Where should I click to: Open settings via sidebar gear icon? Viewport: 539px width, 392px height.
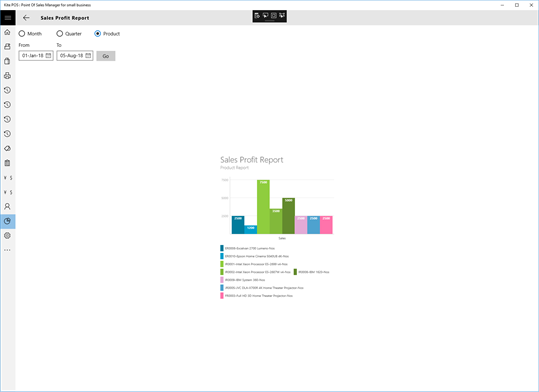[7, 236]
